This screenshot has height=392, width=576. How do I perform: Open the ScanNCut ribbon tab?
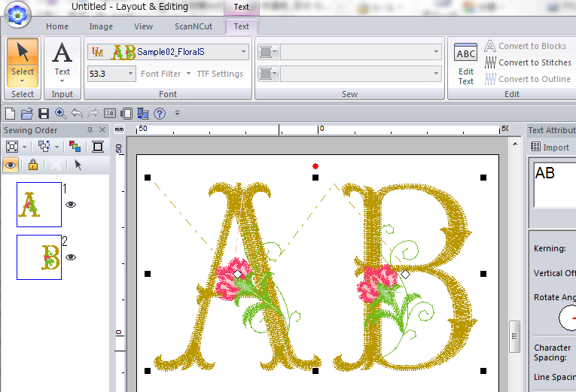(x=193, y=26)
